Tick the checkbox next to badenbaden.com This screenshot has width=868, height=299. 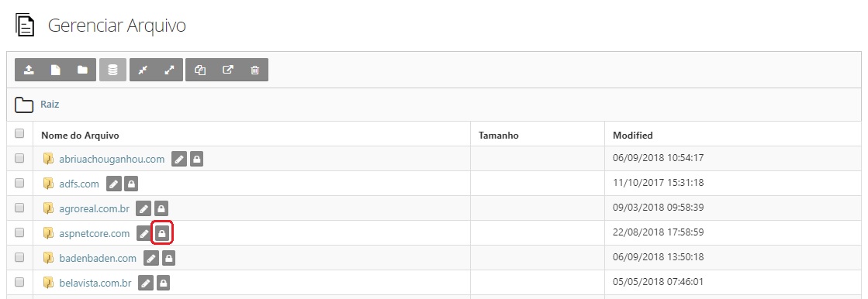tap(19, 257)
